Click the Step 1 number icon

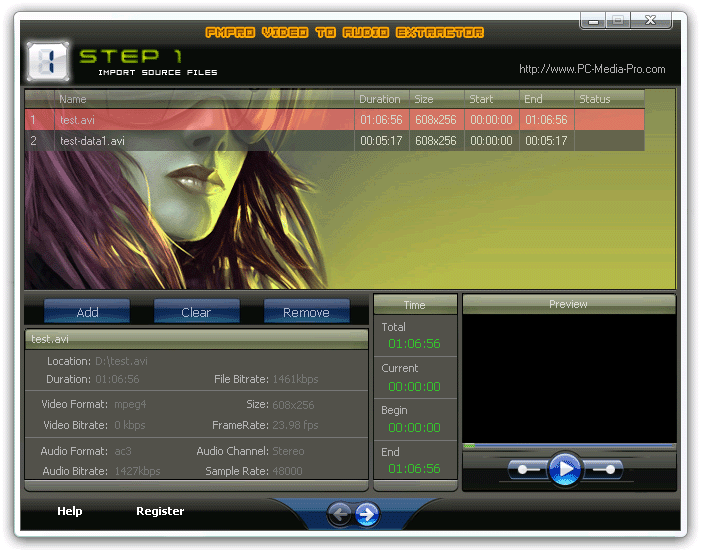(x=48, y=61)
